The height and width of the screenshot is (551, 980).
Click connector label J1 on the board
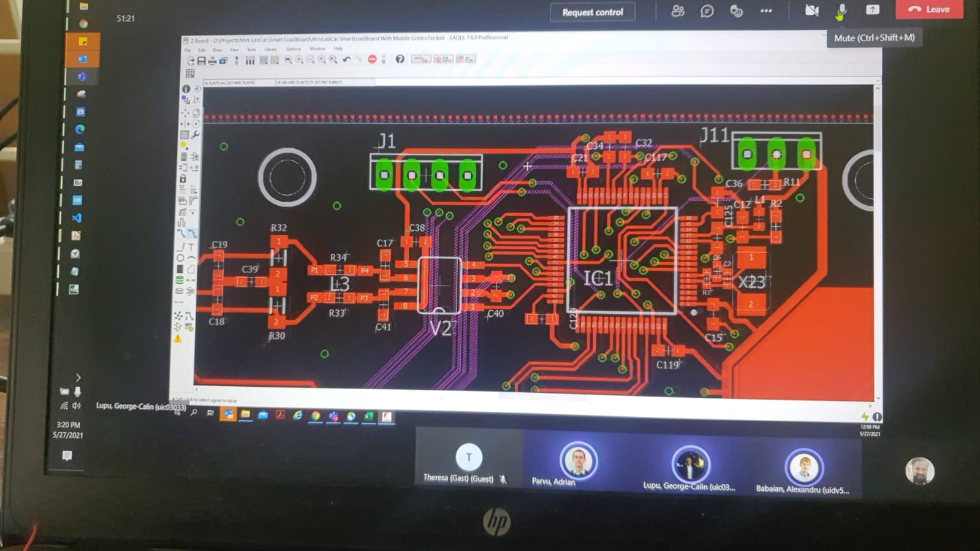[x=386, y=142]
